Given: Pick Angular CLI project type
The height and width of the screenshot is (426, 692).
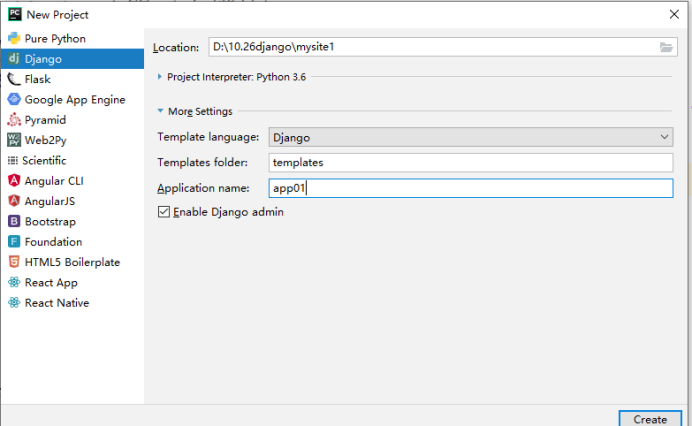Looking at the screenshot, I should 72,181.
